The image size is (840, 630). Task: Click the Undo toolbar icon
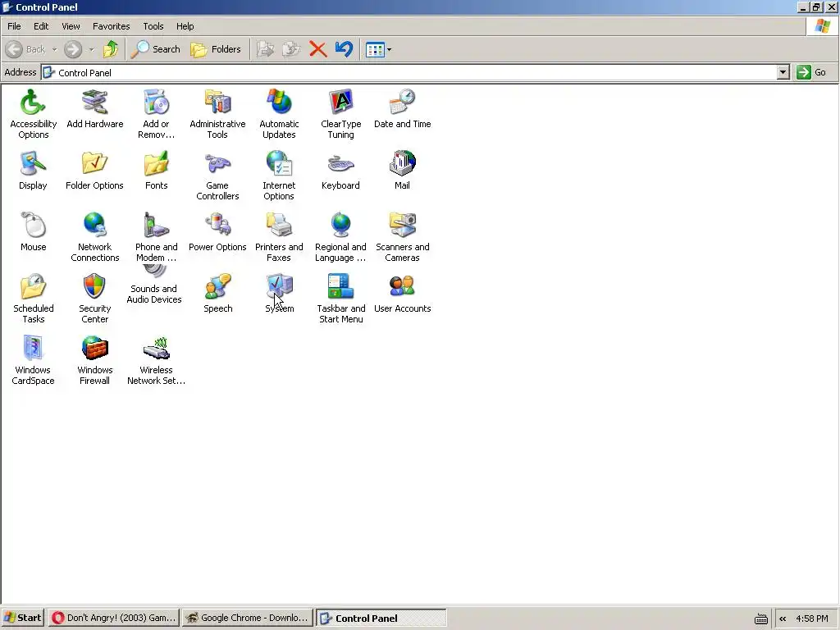(344, 49)
